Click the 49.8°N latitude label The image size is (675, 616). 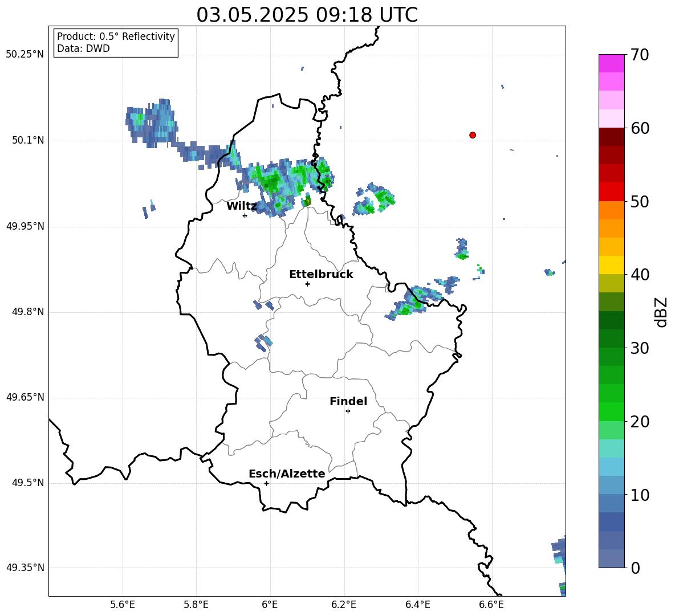(x=28, y=312)
